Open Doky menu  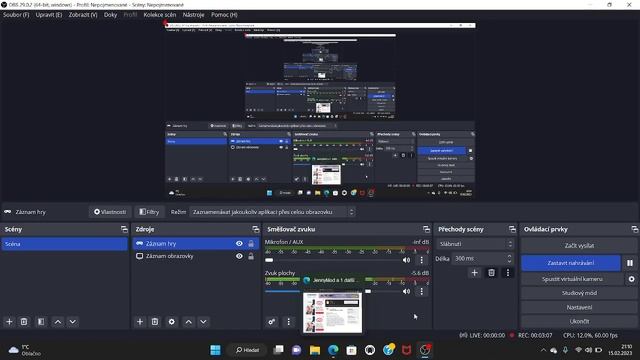click(x=110, y=15)
